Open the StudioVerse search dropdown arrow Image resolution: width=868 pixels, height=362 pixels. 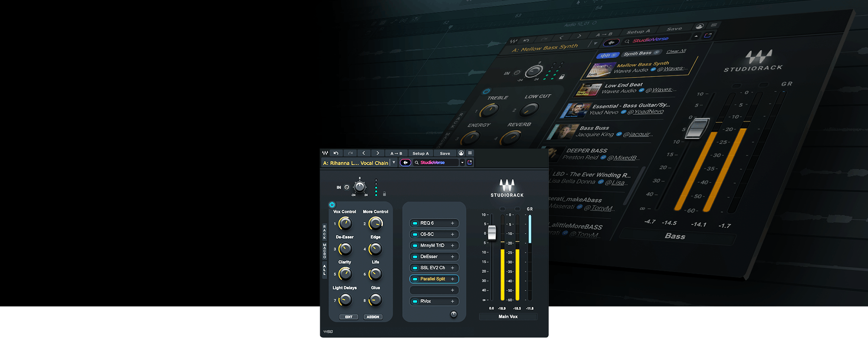click(x=462, y=163)
